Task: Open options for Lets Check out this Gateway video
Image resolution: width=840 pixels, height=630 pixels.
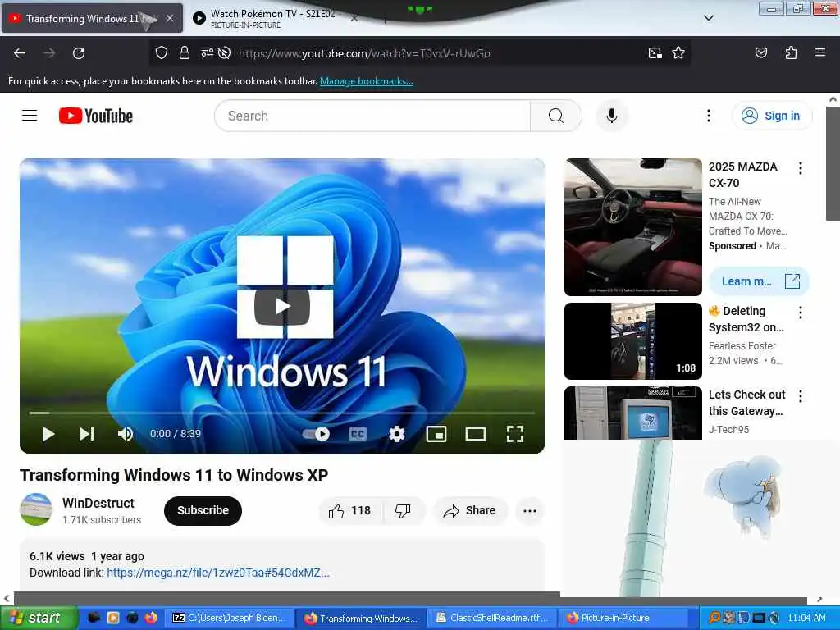Action: click(x=801, y=396)
